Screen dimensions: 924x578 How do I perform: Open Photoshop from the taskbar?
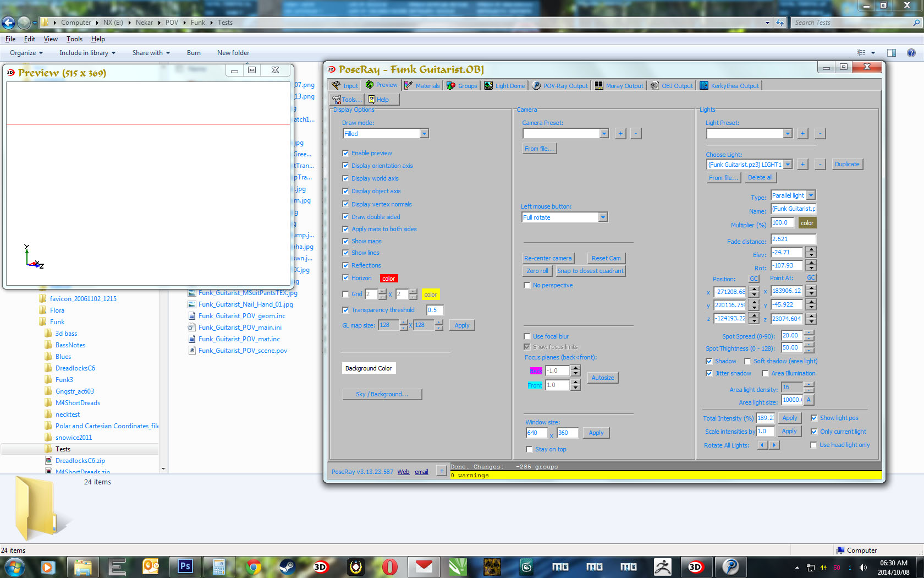point(185,566)
